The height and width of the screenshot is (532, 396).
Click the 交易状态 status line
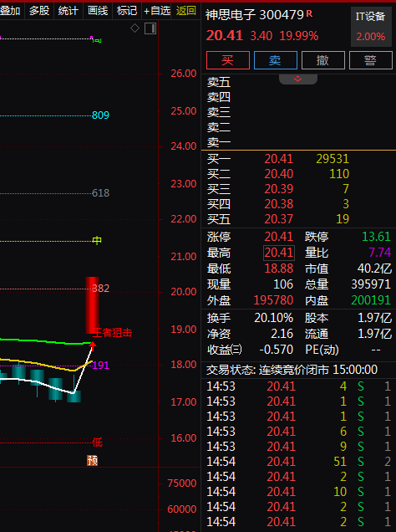(292, 370)
